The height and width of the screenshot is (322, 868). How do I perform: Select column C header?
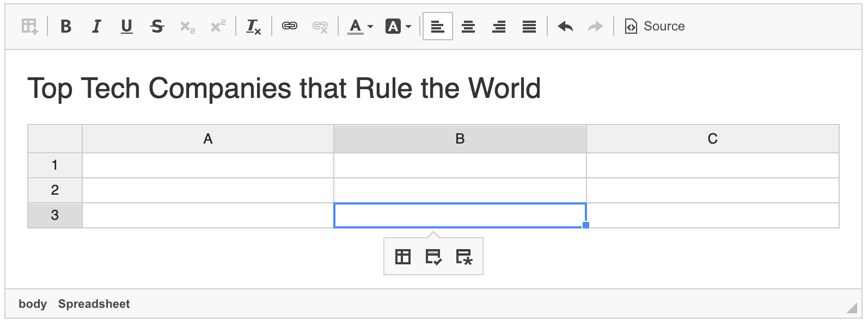(713, 139)
